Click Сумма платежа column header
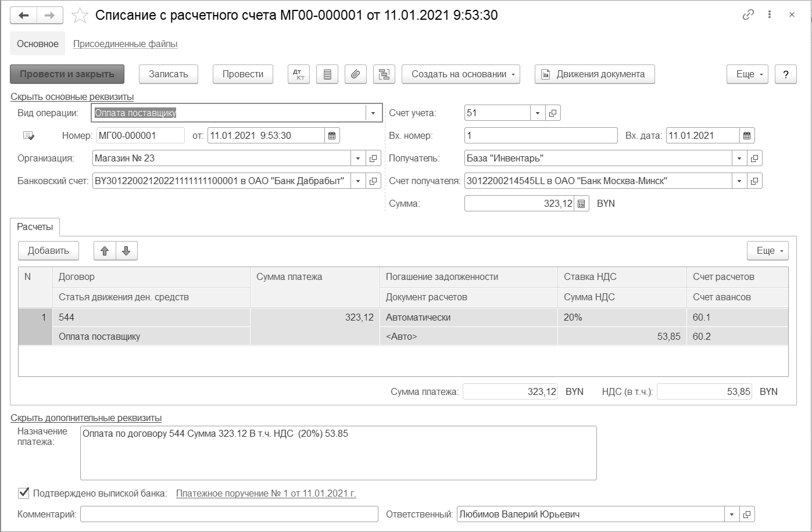Screen dimensions: 812x532 [x=315, y=287]
